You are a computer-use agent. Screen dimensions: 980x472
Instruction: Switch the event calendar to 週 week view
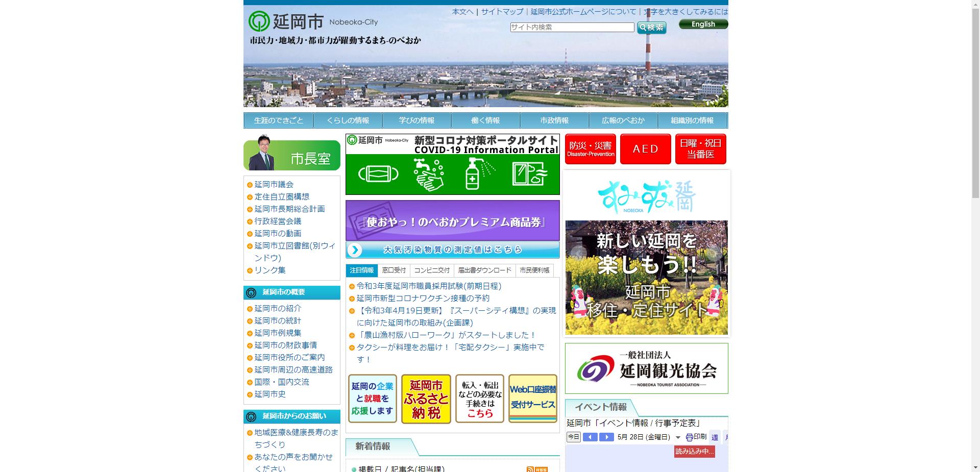(x=716, y=437)
